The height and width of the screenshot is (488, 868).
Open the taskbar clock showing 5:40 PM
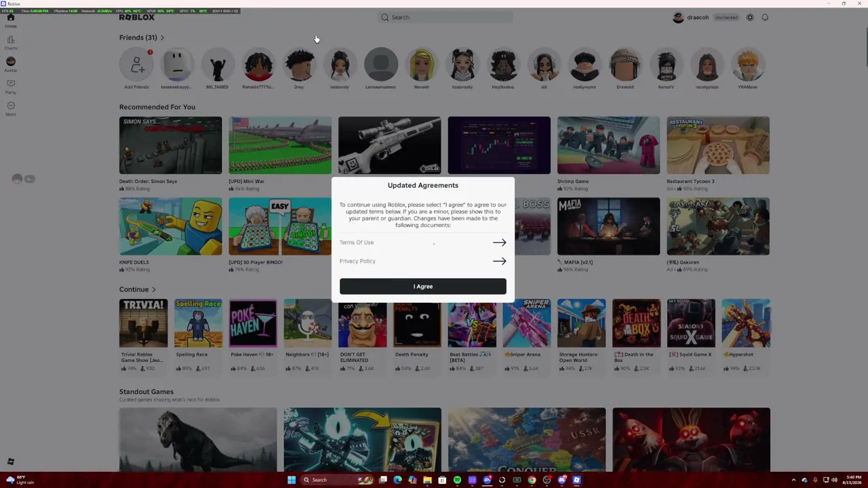pos(852,480)
